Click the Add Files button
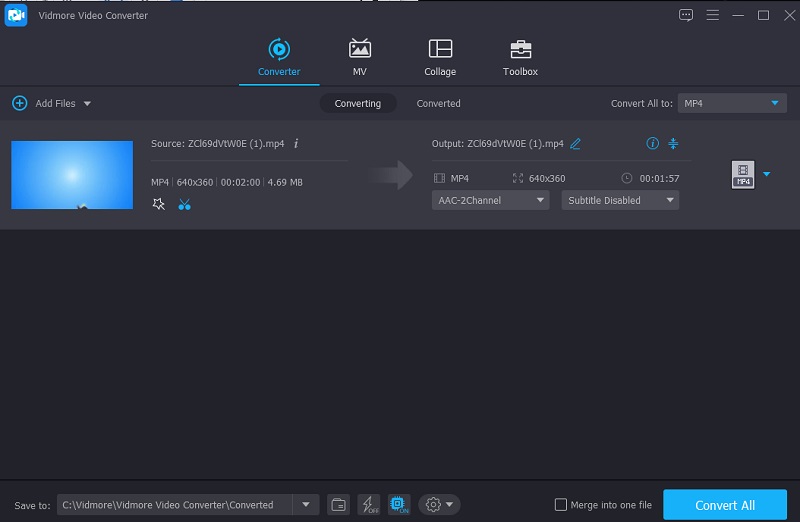 click(49, 103)
